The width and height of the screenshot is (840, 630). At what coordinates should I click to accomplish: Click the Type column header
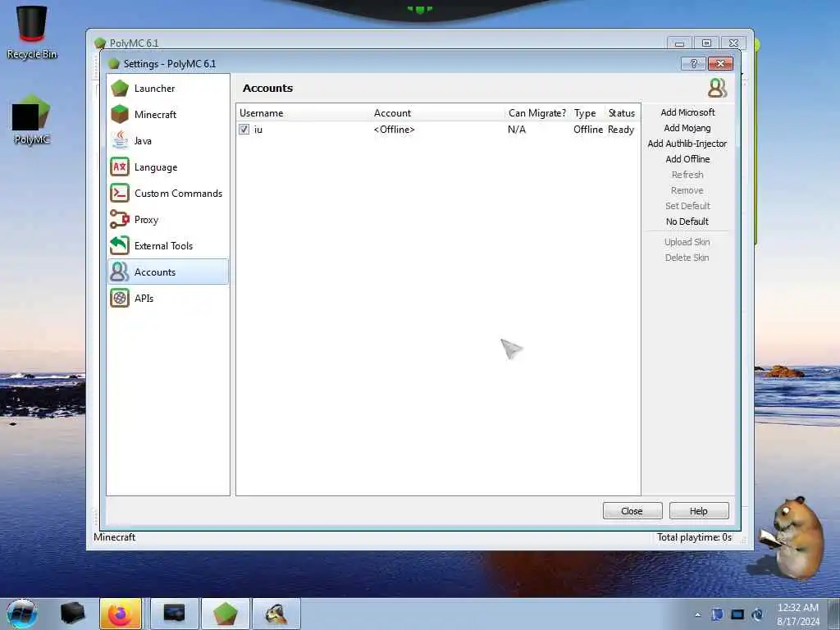pyautogui.click(x=587, y=113)
